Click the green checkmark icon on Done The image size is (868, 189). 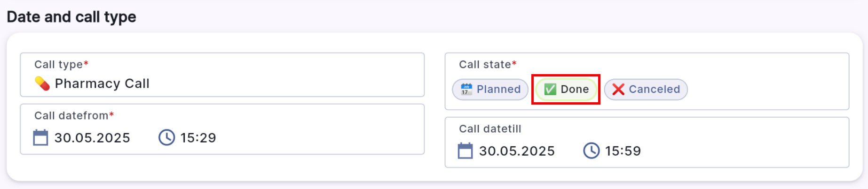(550, 89)
